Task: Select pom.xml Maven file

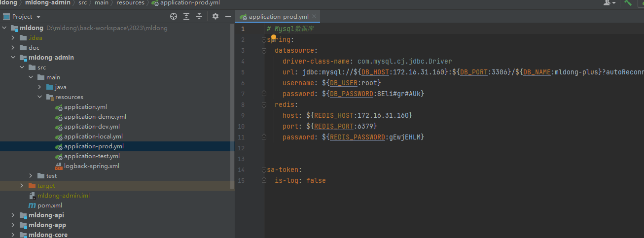Action: click(50, 205)
